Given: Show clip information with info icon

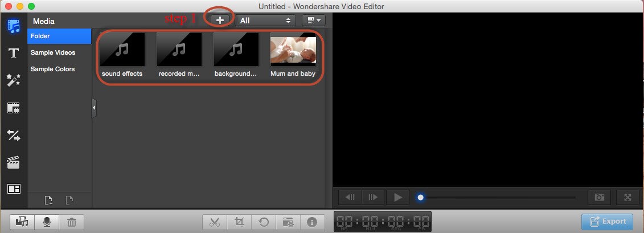Looking at the screenshot, I should [x=312, y=222].
